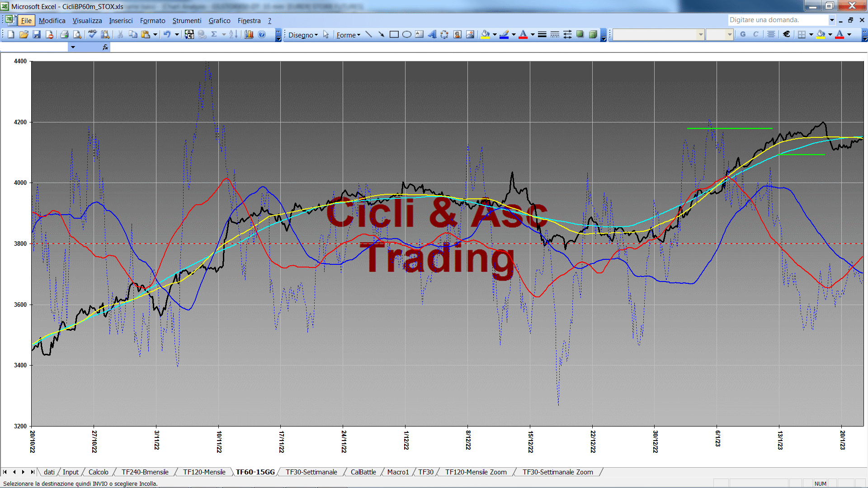Open the Name Box dropdown arrow
Image resolution: width=868 pixels, height=488 pixels.
72,47
